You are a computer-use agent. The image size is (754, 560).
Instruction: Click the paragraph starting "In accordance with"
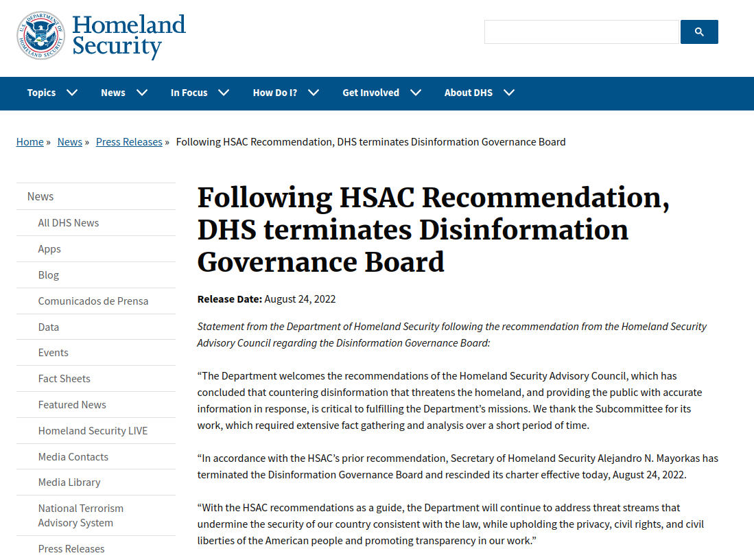(458, 467)
